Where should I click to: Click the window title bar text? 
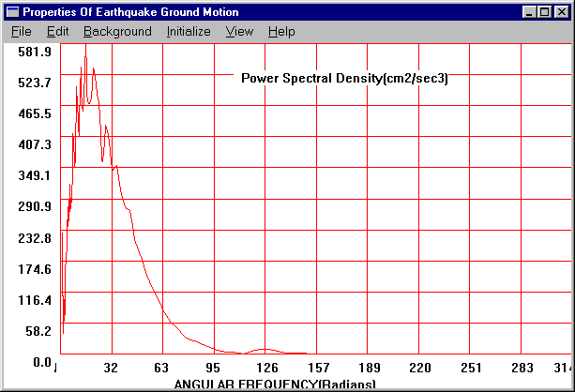click(130, 12)
